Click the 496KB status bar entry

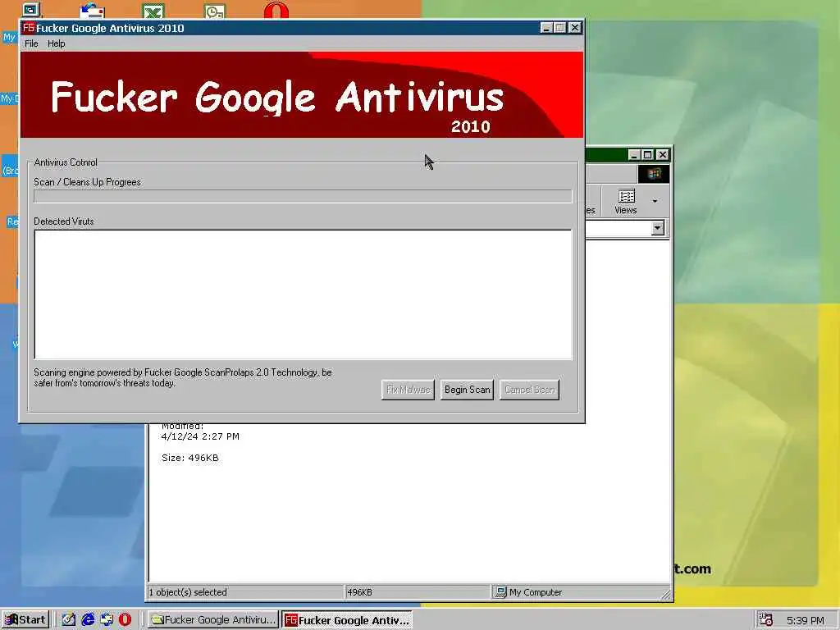pyautogui.click(x=359, y=592)
